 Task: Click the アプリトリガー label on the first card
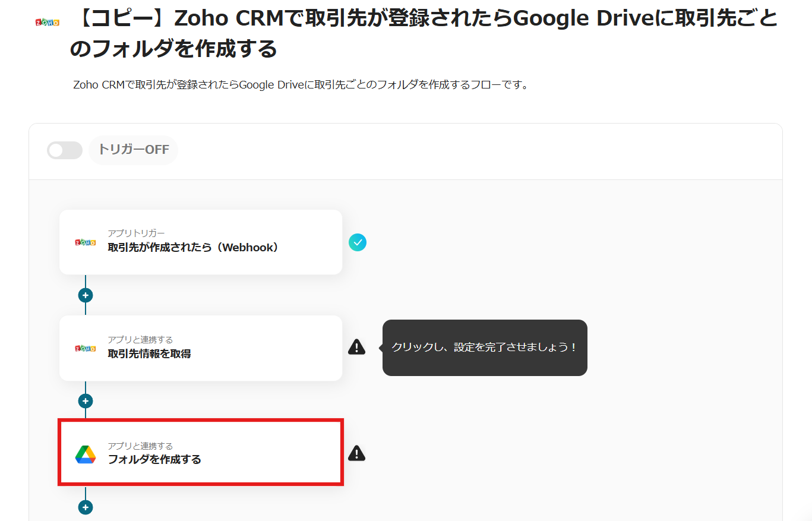point(136,233)
